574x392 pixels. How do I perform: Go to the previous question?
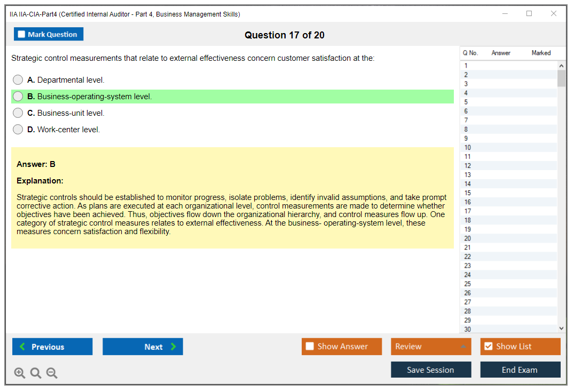[52, 347]
